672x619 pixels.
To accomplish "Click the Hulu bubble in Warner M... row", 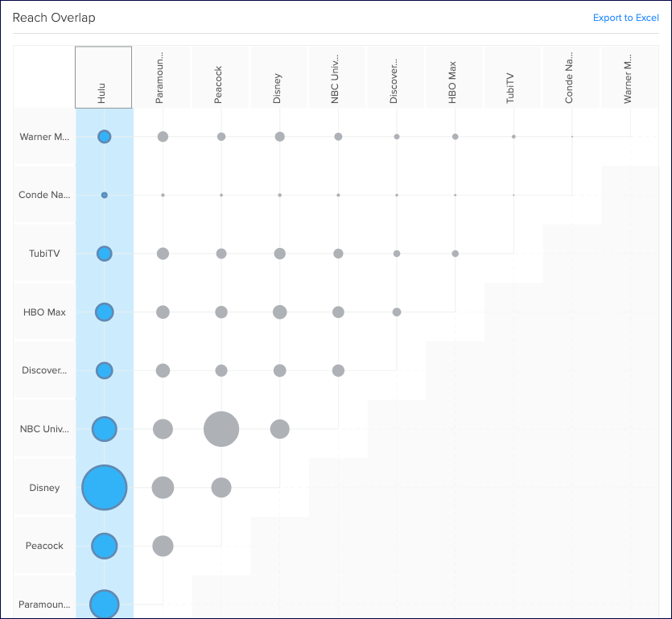I will [104, 137].
